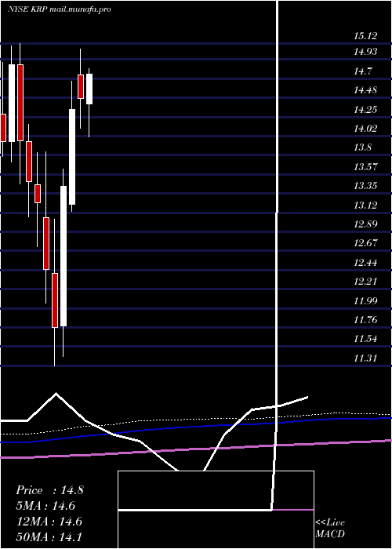Click the 13.35 price axis label
The image size is (392, 549).
365,186
